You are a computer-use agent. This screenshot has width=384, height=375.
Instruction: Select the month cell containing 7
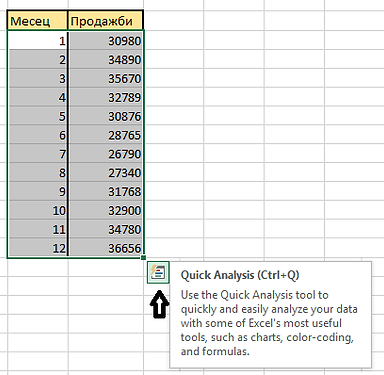[37, 154]
